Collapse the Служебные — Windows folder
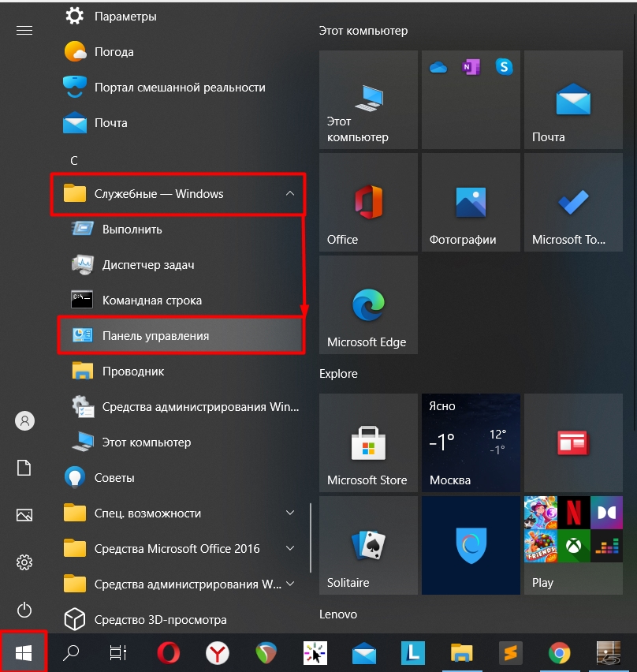 [178, 194]
